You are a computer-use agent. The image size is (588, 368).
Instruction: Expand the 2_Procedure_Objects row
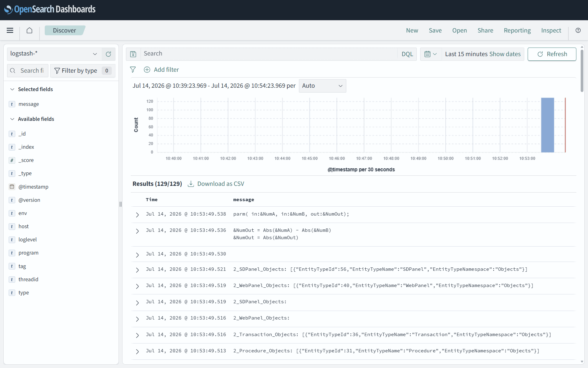tap(137, 351)
